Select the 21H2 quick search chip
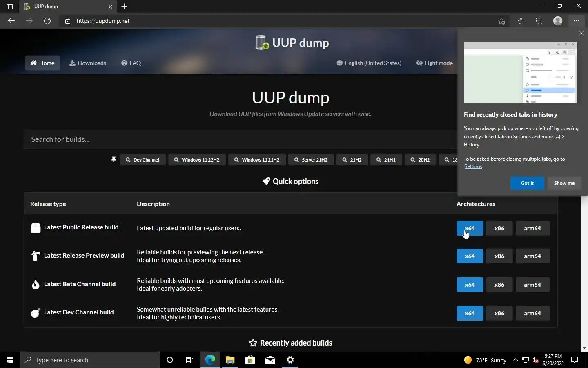Viewport: 588px width, 368px height. pyautogui.click(x=352, y=160)
